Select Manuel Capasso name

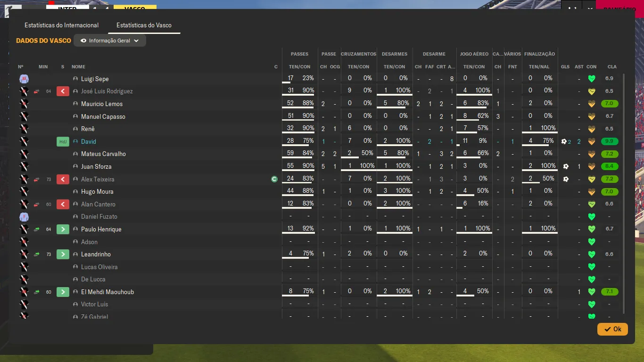click(x=103, y=116)
